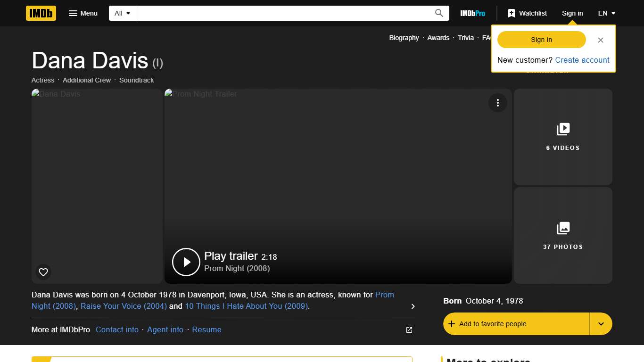Viewport: 644px width, 362px height.
Task: Play the Prom Night trailer
Action: 186,262
